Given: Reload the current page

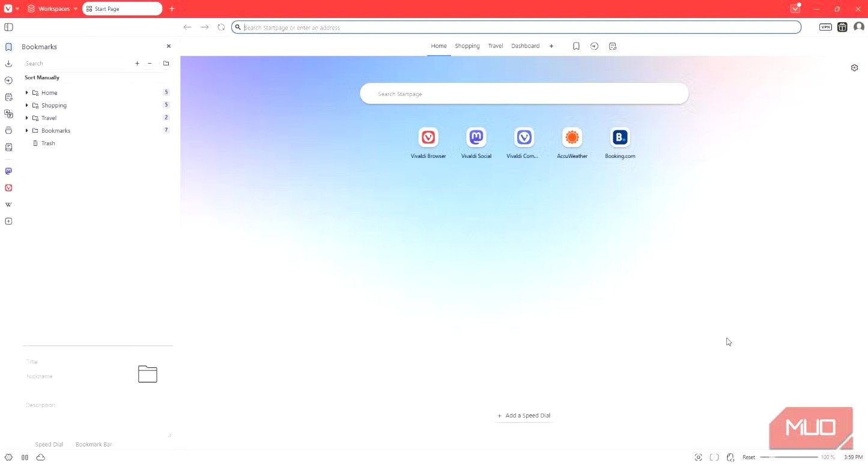Looking at the screenshot, I should pyautogui.click(x=221, y=27).
